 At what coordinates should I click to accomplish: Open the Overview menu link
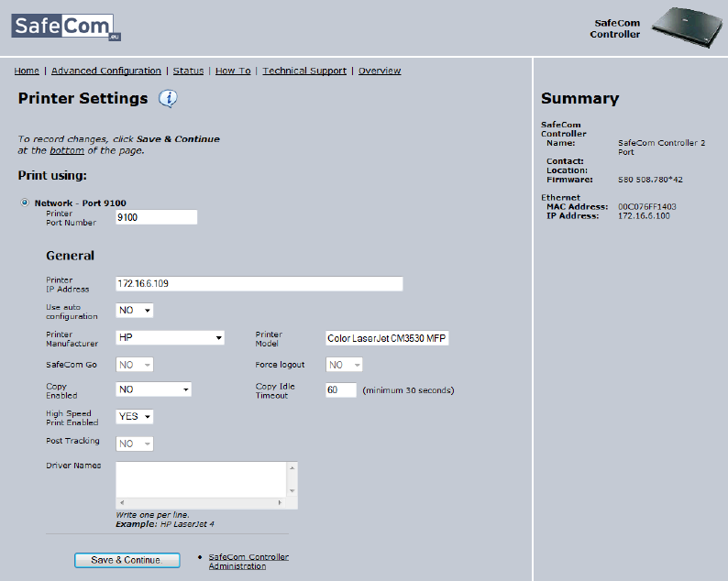point(380,71)
